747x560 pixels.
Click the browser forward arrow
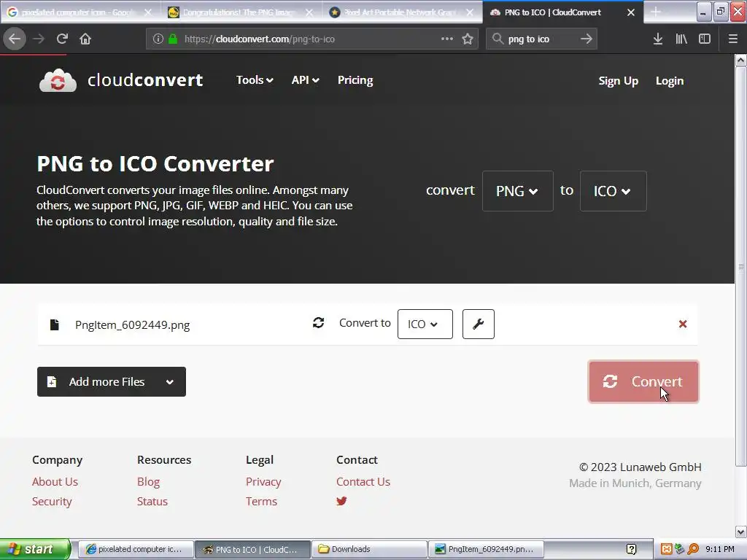39,39
